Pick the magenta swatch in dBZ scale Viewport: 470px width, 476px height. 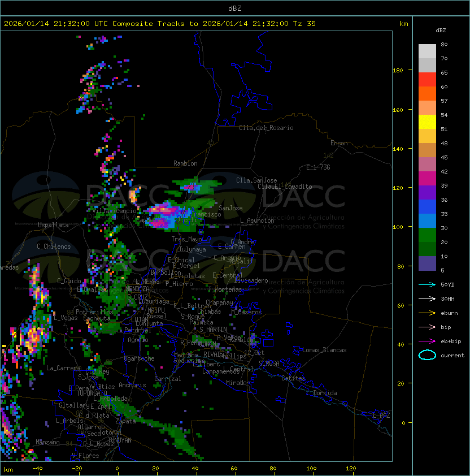pyautogui.click(x=427, y=179)
